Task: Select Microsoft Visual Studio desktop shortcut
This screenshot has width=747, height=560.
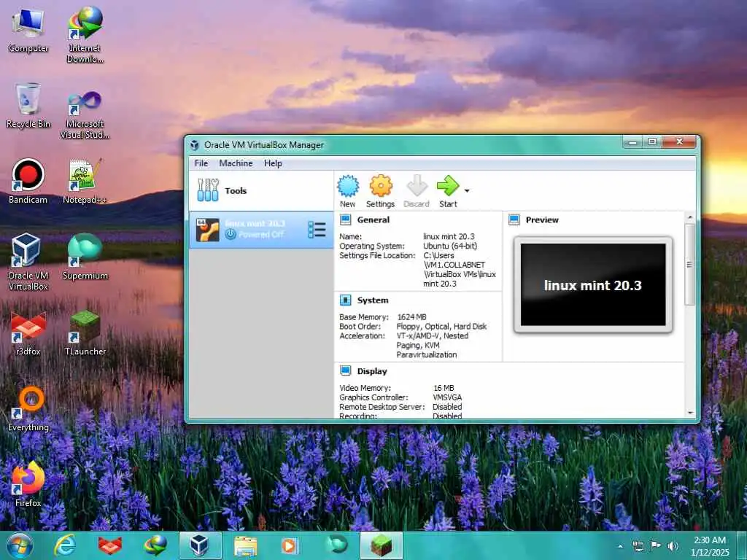Action: point(85,114)
